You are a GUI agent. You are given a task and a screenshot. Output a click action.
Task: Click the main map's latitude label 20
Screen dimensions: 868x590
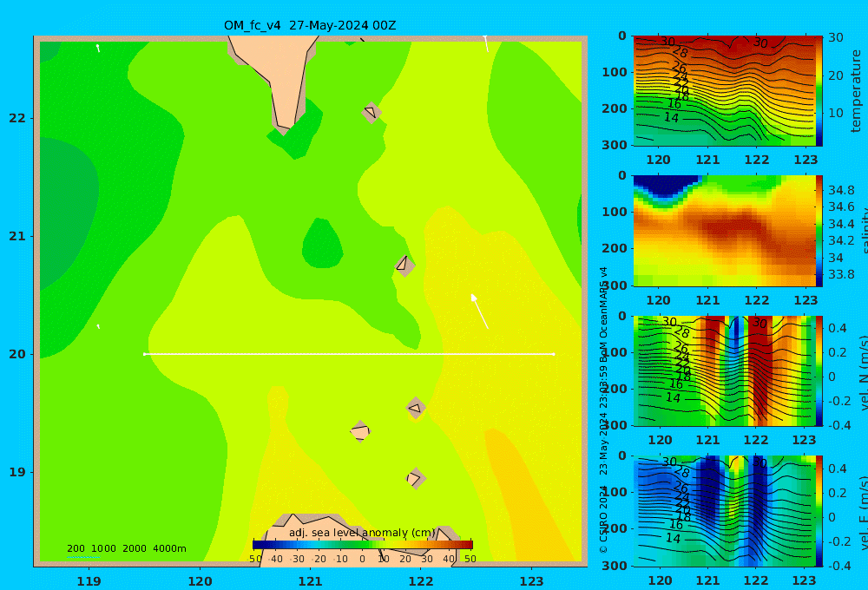tap(17, 354)
